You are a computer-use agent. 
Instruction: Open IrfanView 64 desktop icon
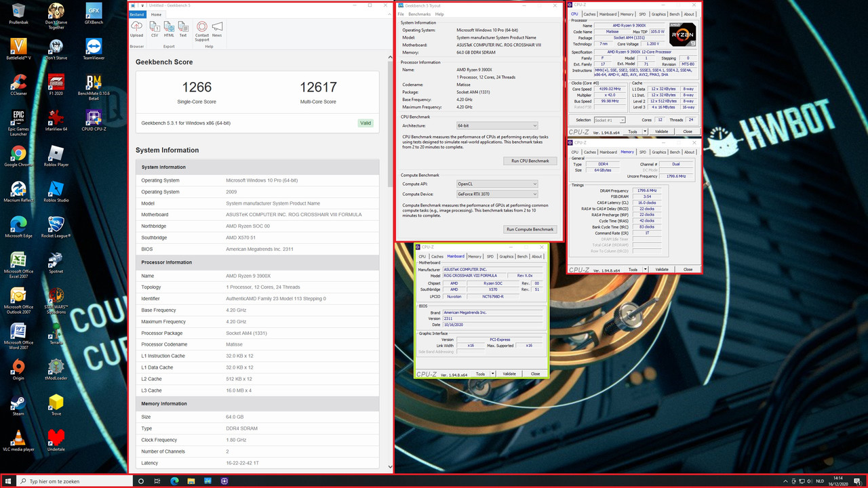pyautogui.click(x=56, y=120)
